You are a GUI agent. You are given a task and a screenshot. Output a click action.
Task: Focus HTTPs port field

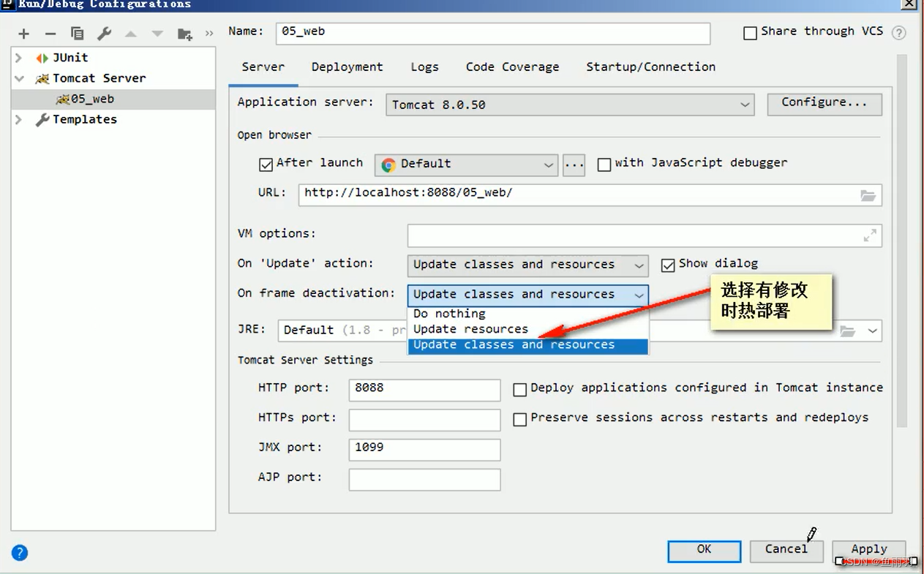click(424, 420)
